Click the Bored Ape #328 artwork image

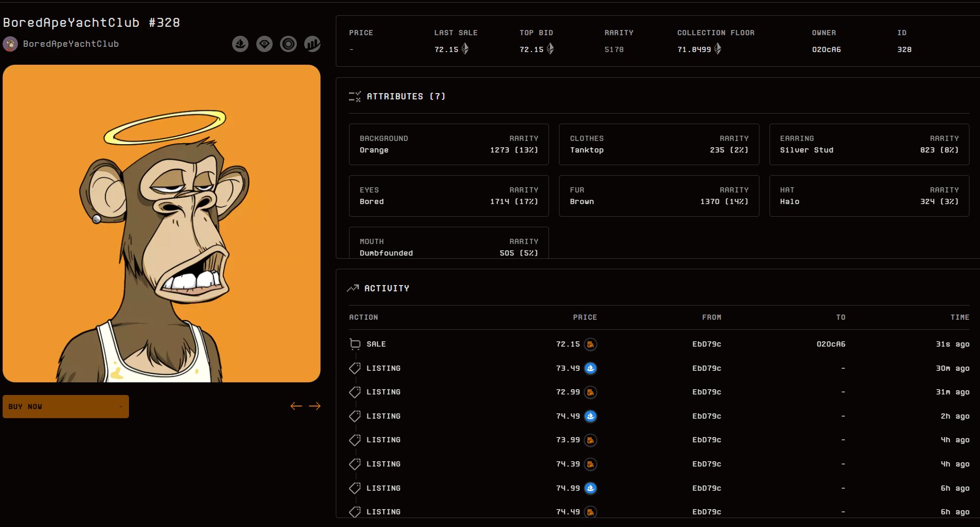tap(162, 224)
